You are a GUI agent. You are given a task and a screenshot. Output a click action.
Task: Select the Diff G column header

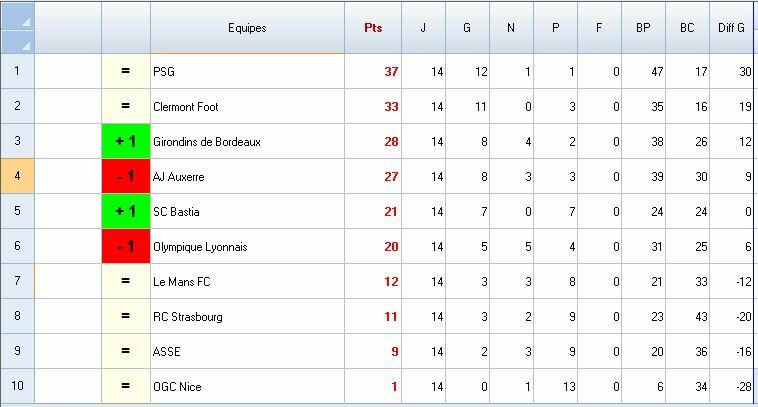point(732,28)
